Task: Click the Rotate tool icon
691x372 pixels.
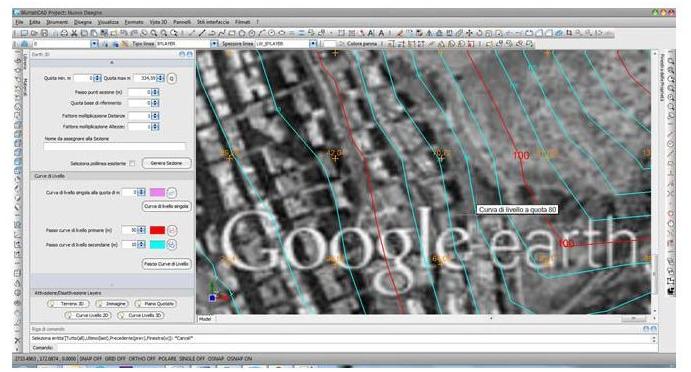Action: tap(479, 33)
